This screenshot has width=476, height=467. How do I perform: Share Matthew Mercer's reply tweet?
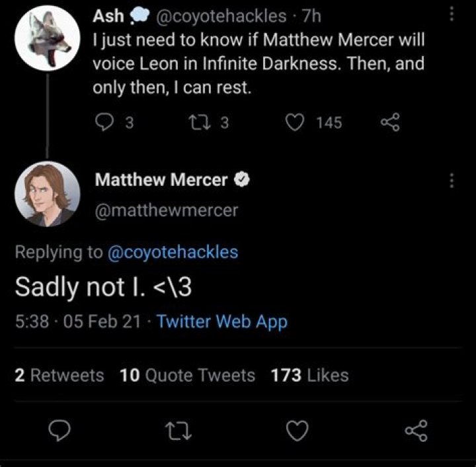pyautogui.click(x=416, y=432)
